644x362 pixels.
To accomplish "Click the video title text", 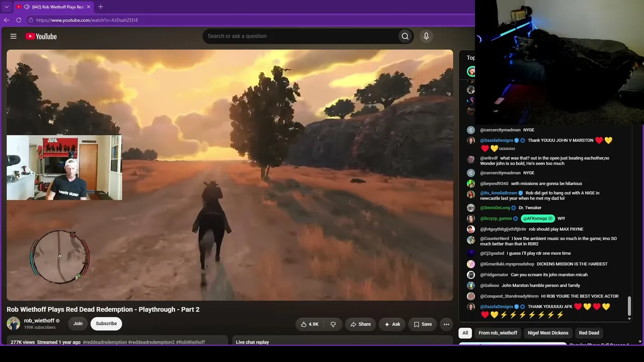I will pos(103,309).
